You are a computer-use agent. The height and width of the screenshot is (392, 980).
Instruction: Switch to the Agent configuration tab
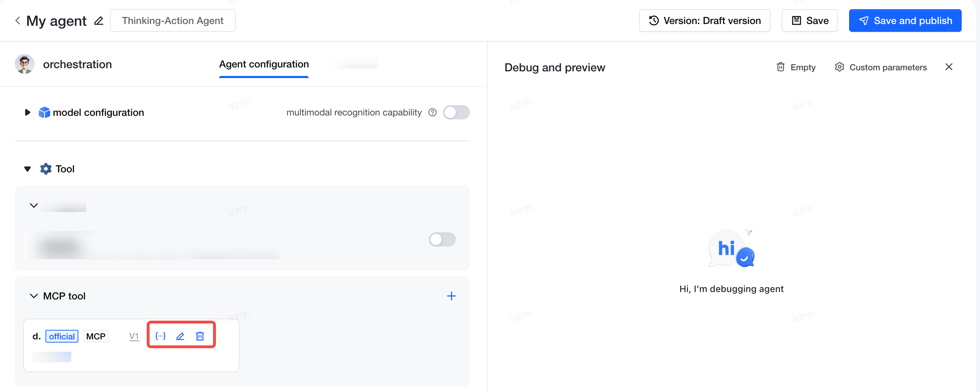(264, 64)
